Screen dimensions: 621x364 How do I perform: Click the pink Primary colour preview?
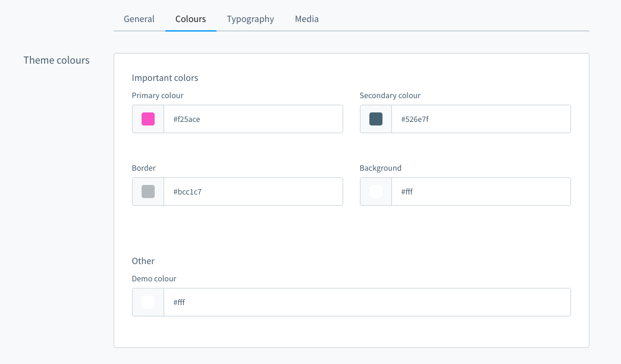pyautogui.click(x=147, y=118)
